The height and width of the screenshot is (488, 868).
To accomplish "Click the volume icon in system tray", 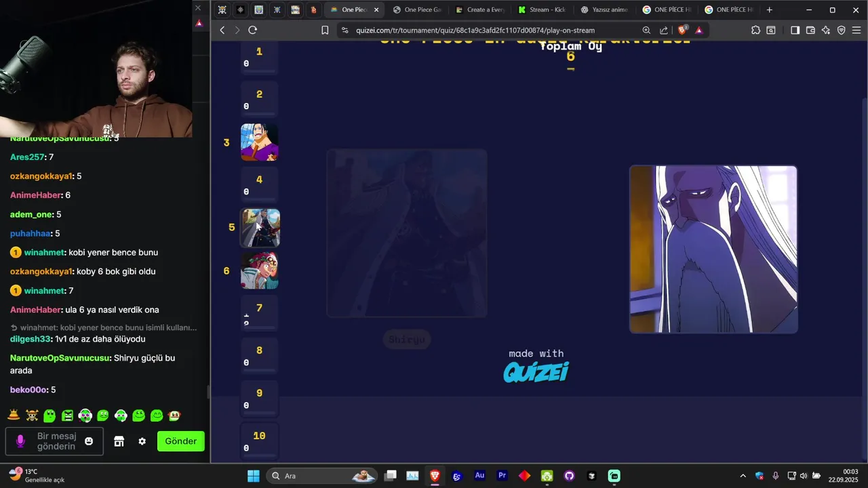I will [803, 476].
